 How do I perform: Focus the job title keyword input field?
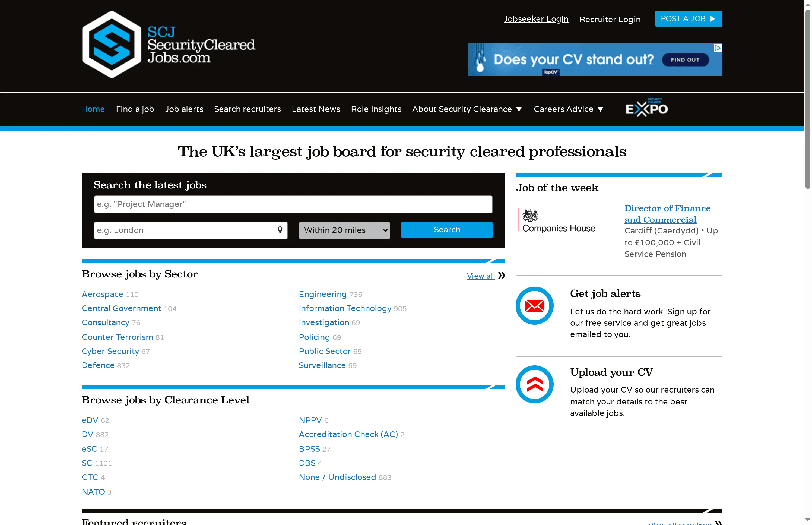(293, 204)
